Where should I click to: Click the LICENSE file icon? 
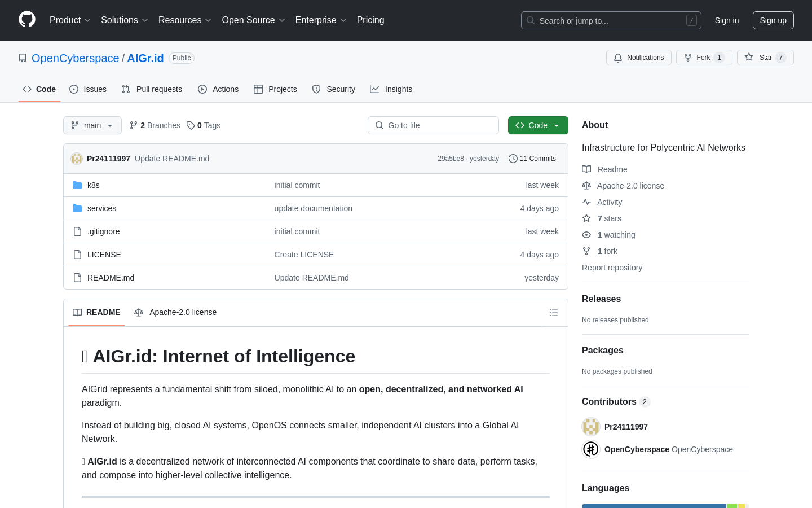[x=77, y=255]
